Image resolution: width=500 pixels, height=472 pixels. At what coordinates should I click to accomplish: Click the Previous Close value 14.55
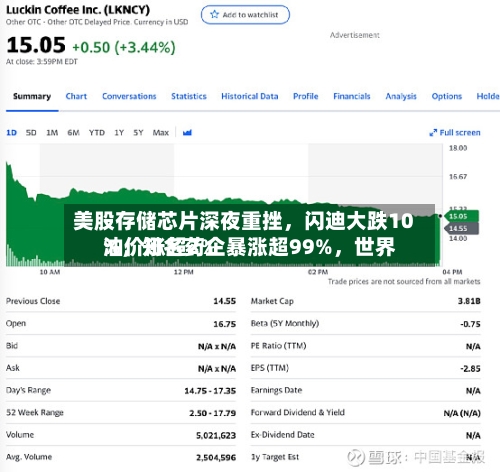tap(224, 301)
